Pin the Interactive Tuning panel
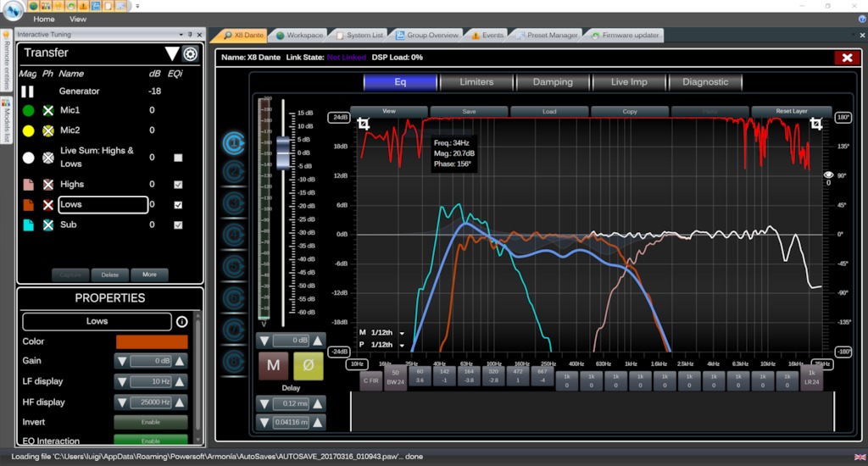 190,34
